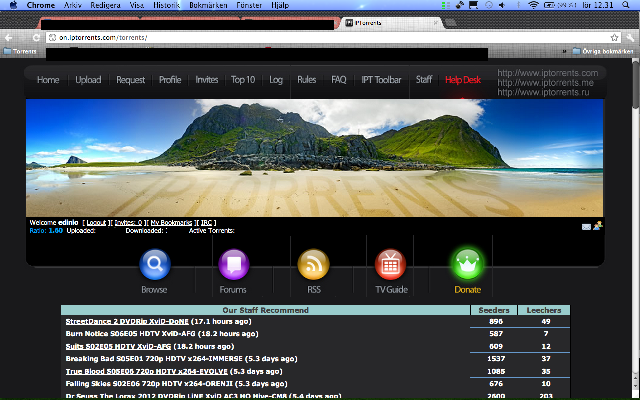Open the Upload page
The height and width of the screenshot is (400, 640).
click(88, 80)
